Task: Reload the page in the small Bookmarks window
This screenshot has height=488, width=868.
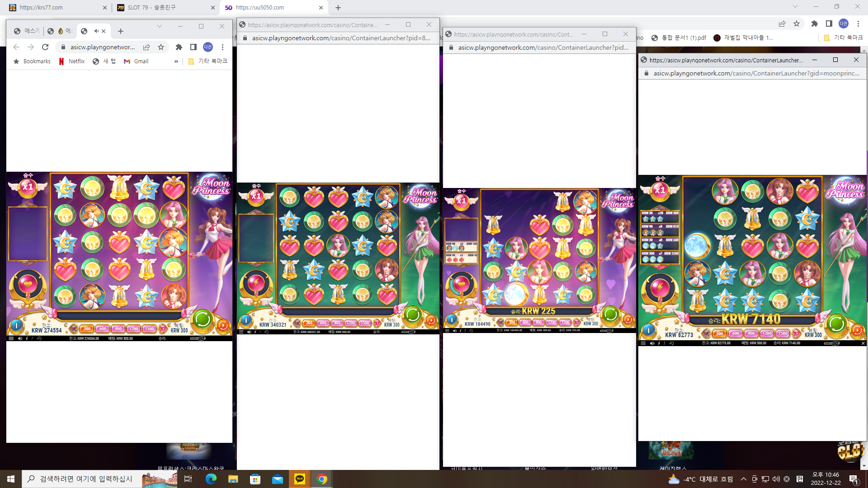Action: pos(45,47)
